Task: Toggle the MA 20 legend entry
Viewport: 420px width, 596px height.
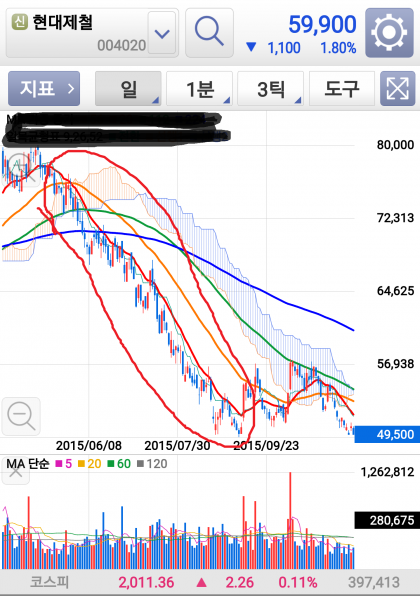Action: tap(90, 464)
